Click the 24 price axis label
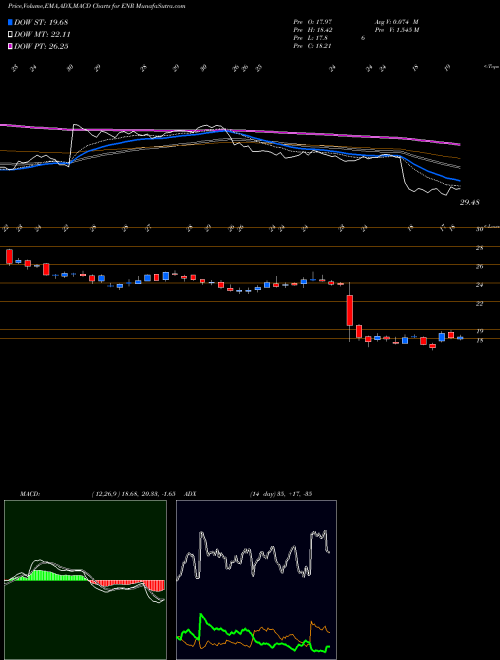 [x=479, y=285]
